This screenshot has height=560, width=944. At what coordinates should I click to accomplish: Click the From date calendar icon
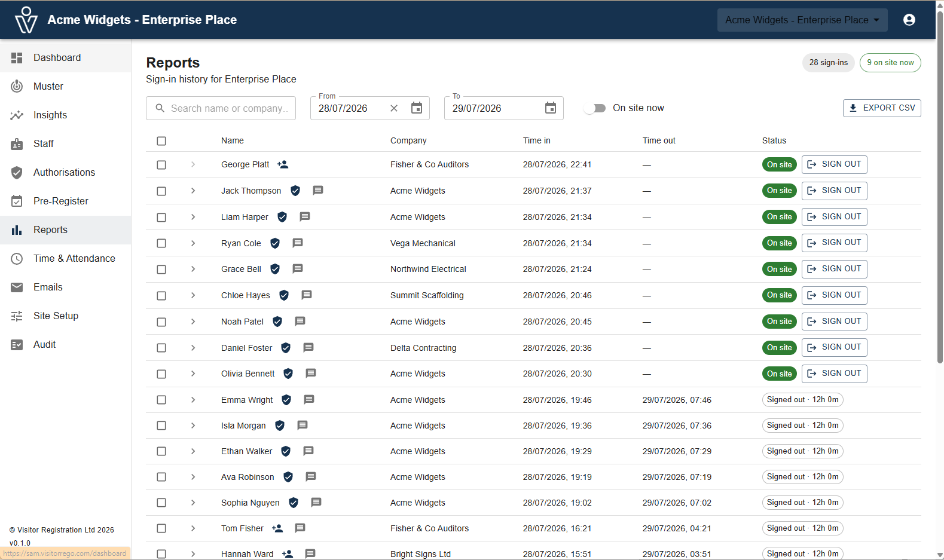click(417, 108)
